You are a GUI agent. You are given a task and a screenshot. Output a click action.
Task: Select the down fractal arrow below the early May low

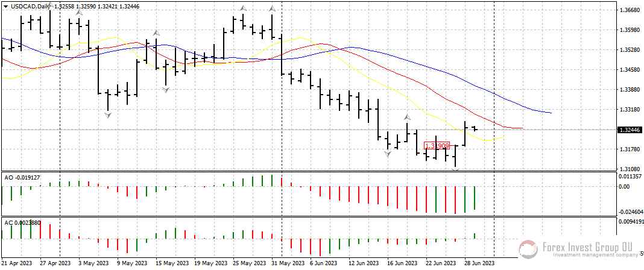coord(107,115)
